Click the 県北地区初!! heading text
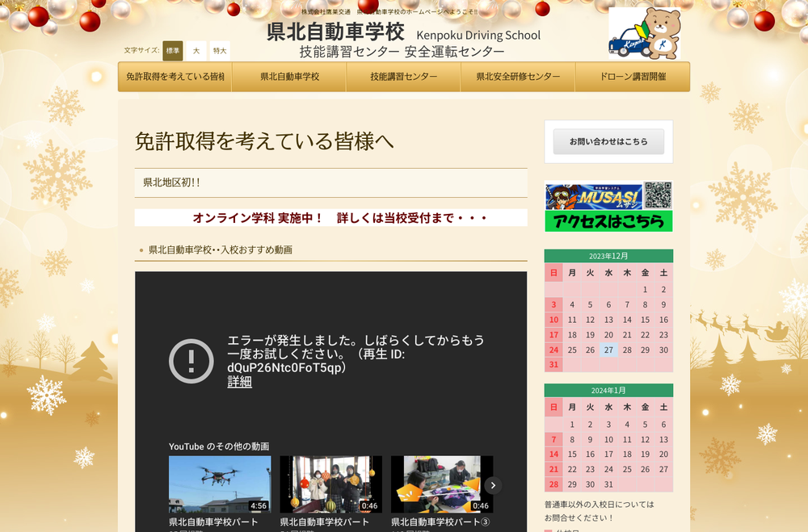The image size is (808, 532). [171, 182]
